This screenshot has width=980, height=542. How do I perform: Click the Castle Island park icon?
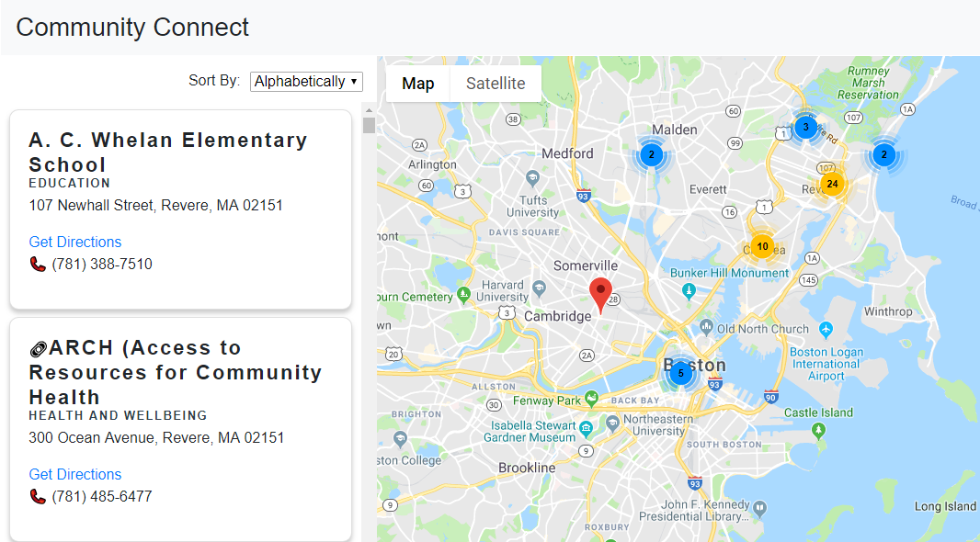click(x=819, y=429)
